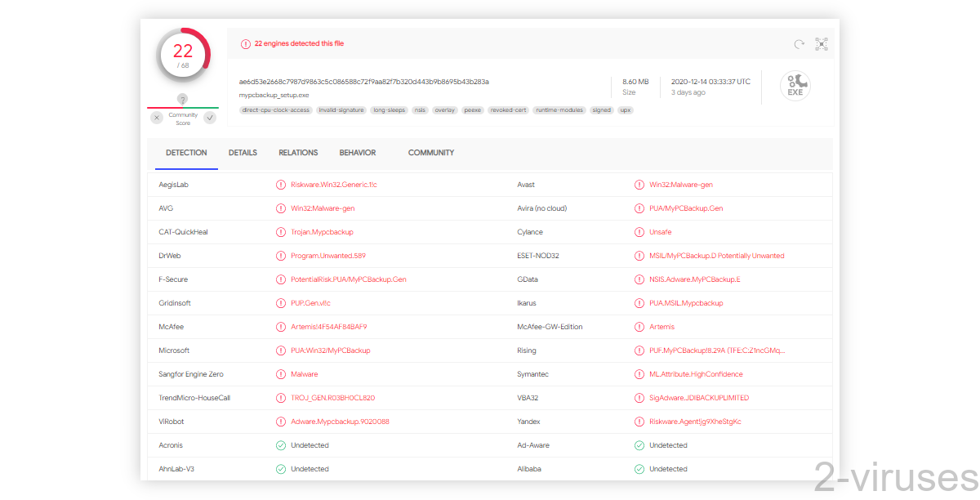
Task: Click the Community Score question mark icon
Action: [x=183, y=100]
